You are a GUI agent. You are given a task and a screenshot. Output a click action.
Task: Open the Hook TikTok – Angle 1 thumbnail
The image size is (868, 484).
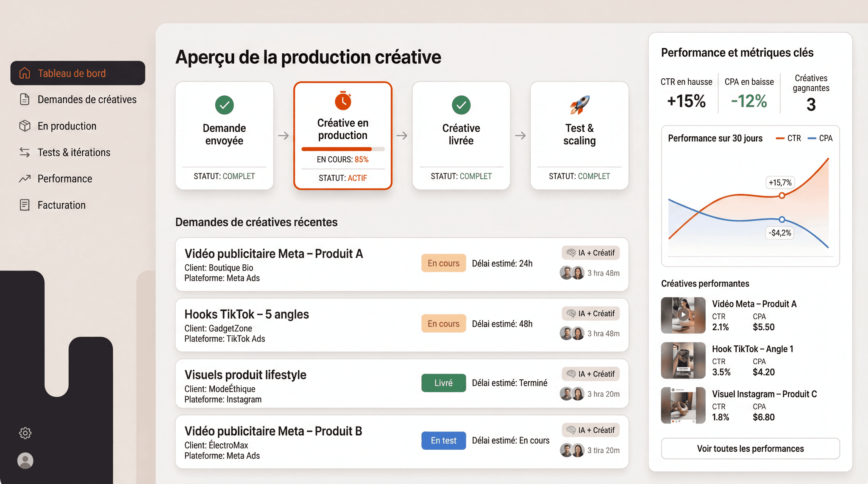pos(683,360)
